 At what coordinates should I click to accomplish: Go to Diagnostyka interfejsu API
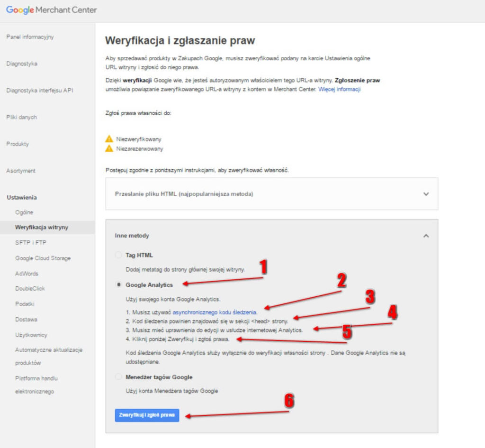click(x=40, y=91)
